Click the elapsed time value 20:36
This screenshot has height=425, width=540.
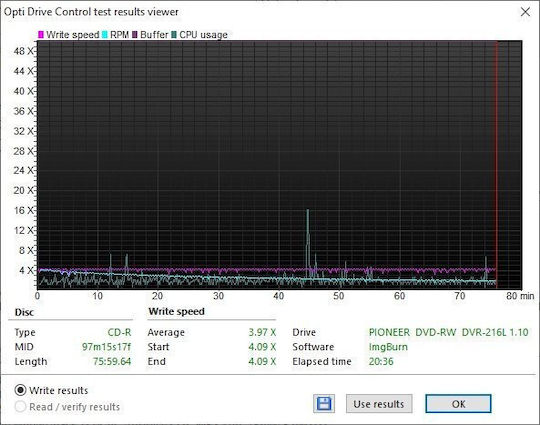coord(381,361)
